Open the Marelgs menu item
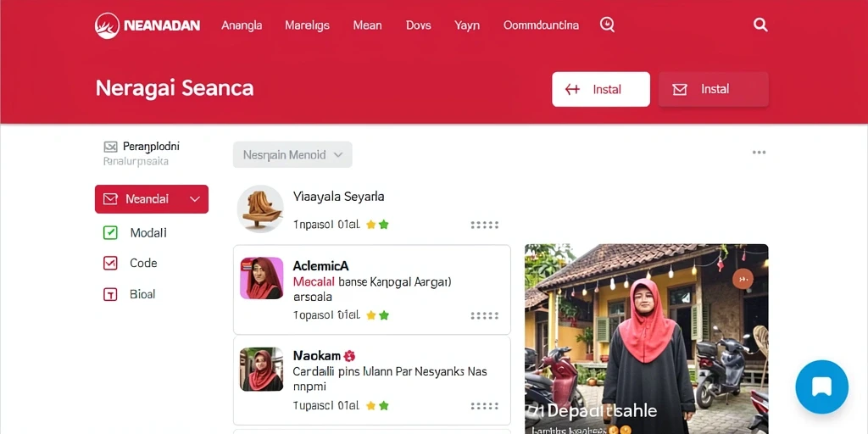Screen dimensions: 868x434 pos(307,25)
